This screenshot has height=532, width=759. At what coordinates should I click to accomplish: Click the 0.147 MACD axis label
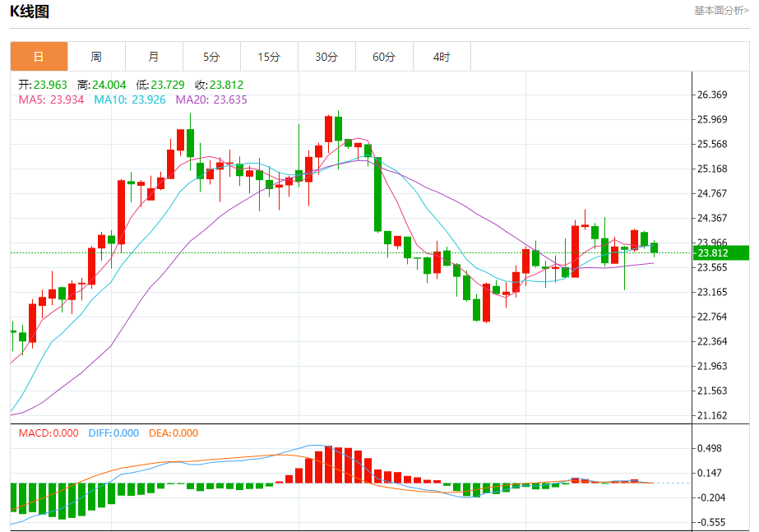click(x=710, y=474)
